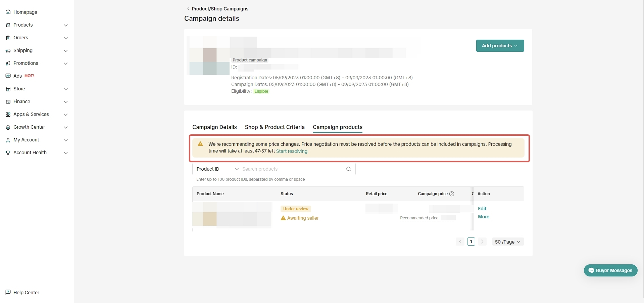
Task: Click the Ads icon in sidebar
Action: tap(8, 76)
